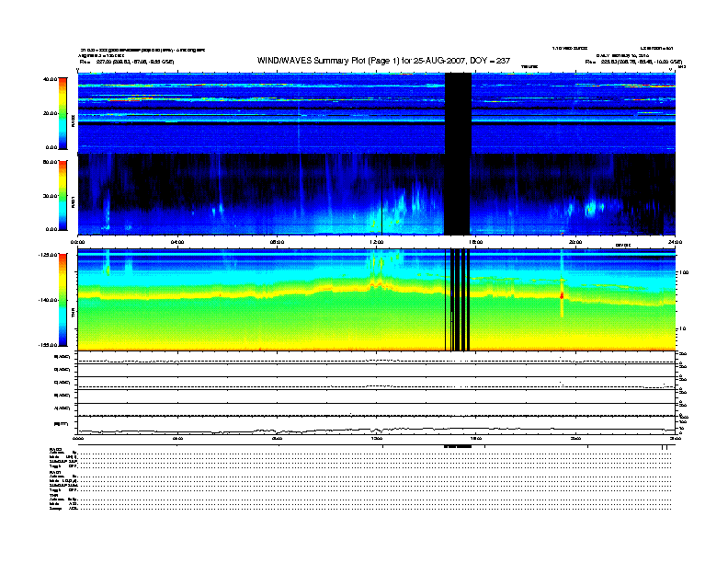728x563 pixels.
Task: Click the 08:00 label beneath RAD1 spectrogram
Action: click(x=278, y=242)
